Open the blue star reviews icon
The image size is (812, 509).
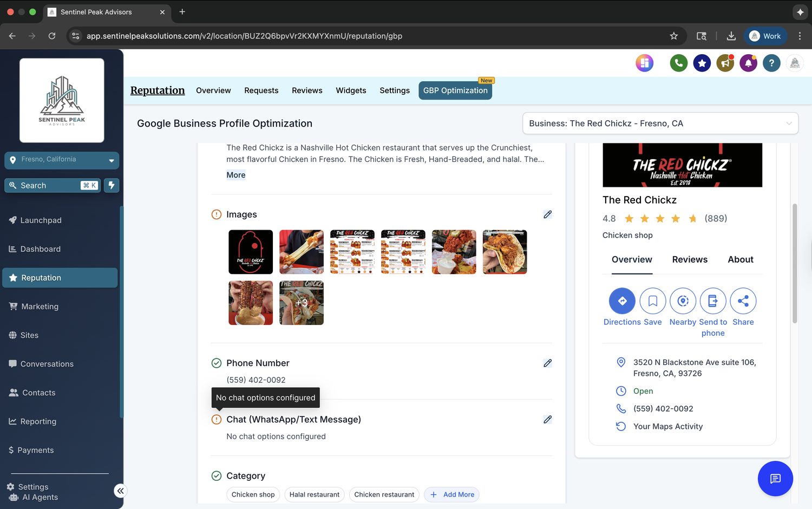point(702,63)
